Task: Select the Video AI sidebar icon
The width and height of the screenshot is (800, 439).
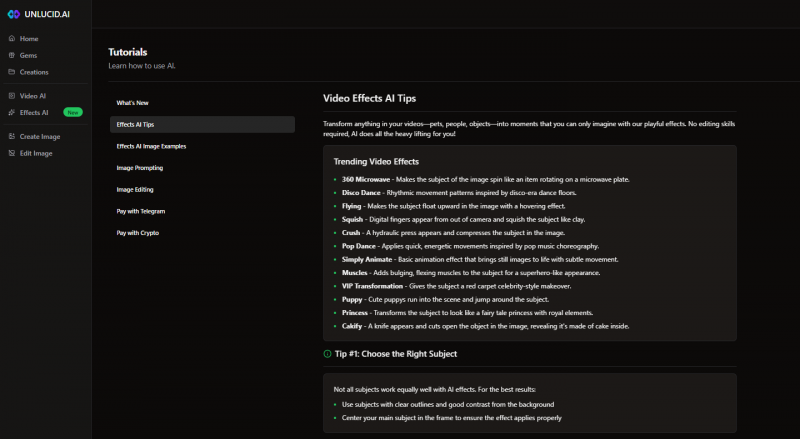Action: pos(11,96)
